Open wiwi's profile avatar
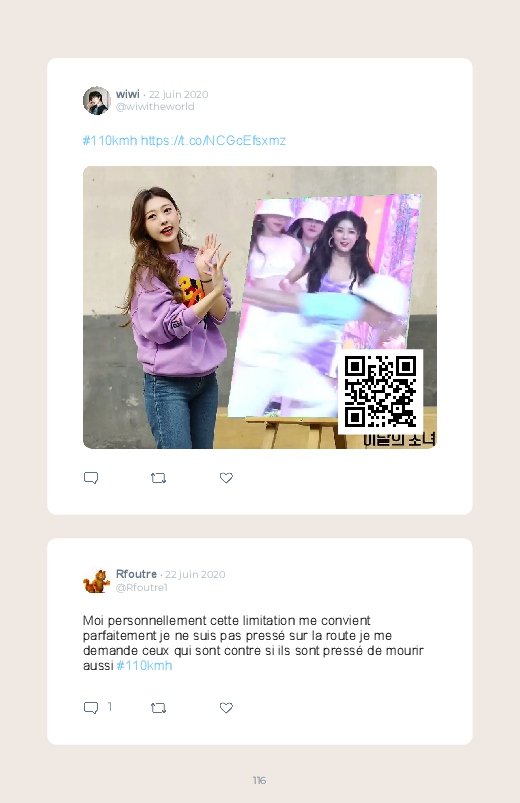 pyautogui.click(x=96, y=100)
